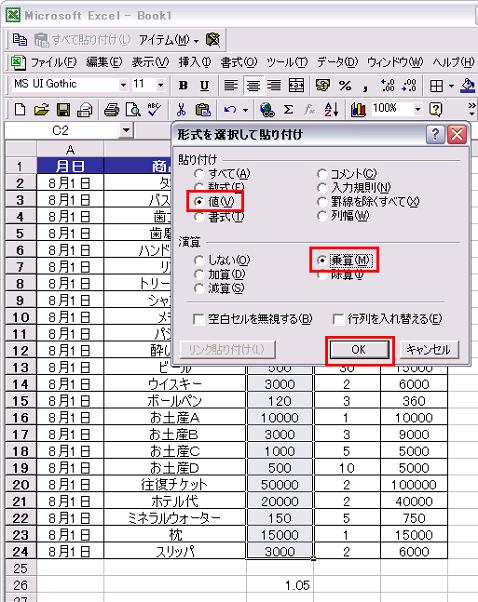
Task: Open the データ(D) menu
Action: 337,62
